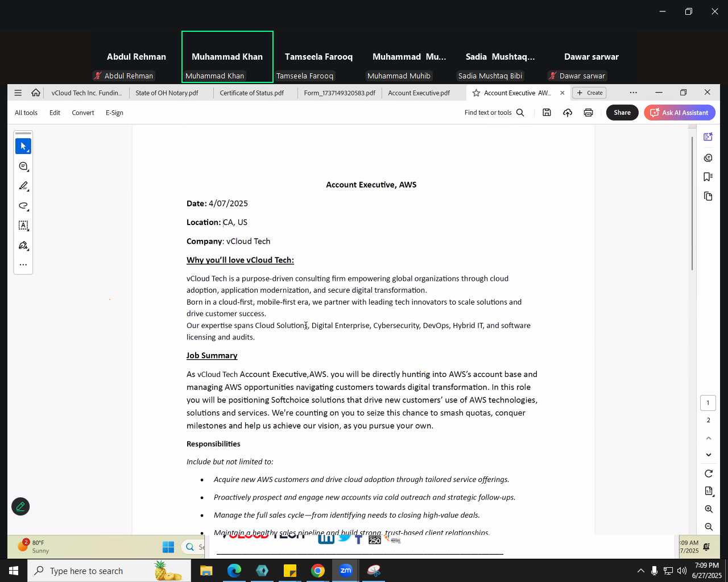Select the text box tool
728x582 pixels.
click(23, 226)
